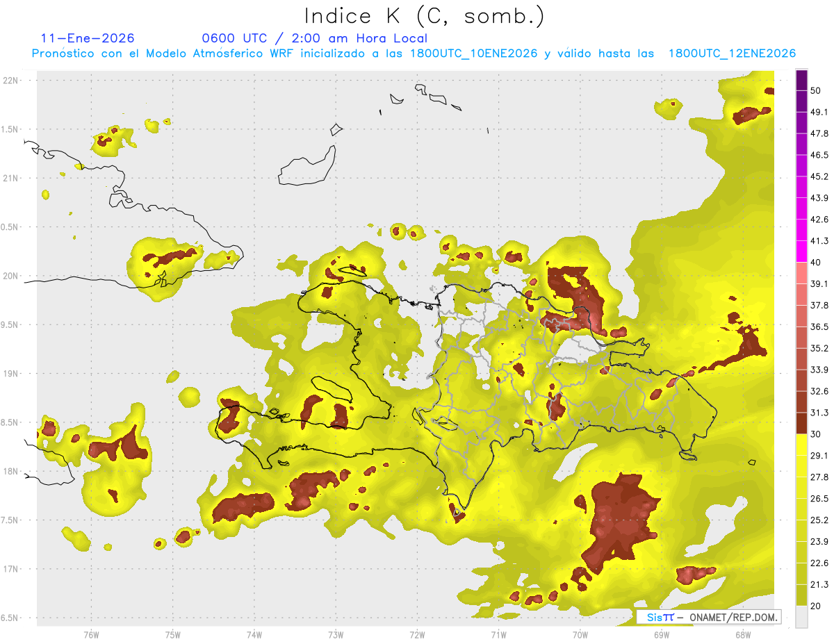The image size is (834, 644).
Task: Click the date label "11-Ene-2026"
Action: pos(88,38)
